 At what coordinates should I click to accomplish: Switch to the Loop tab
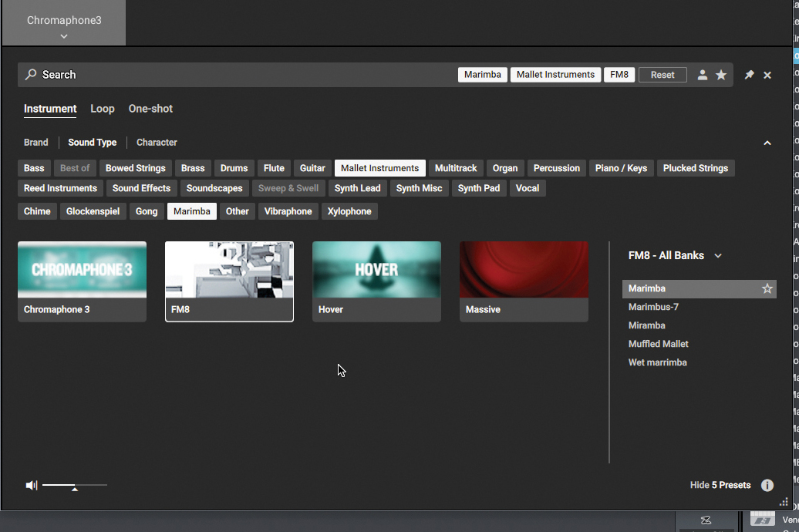pos(103,109)
